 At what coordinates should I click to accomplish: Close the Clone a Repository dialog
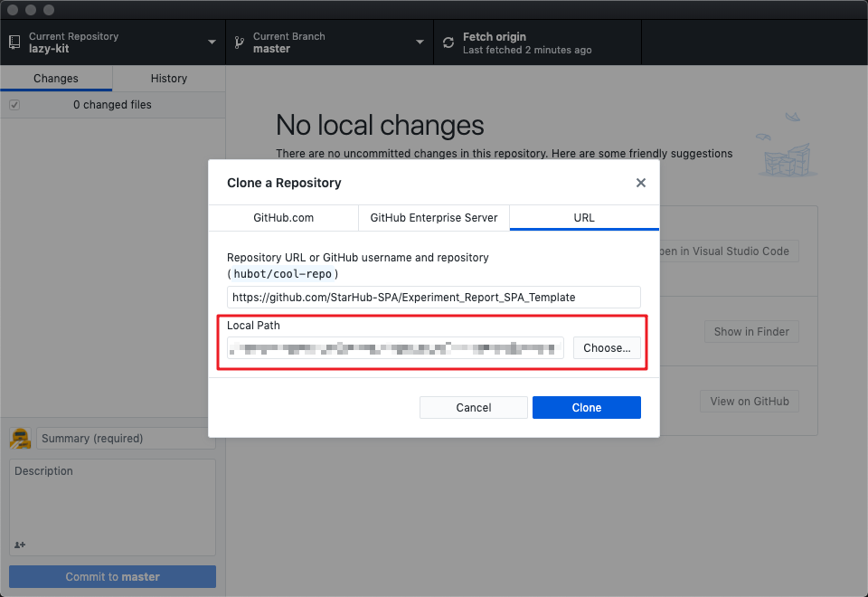point(641,183)
